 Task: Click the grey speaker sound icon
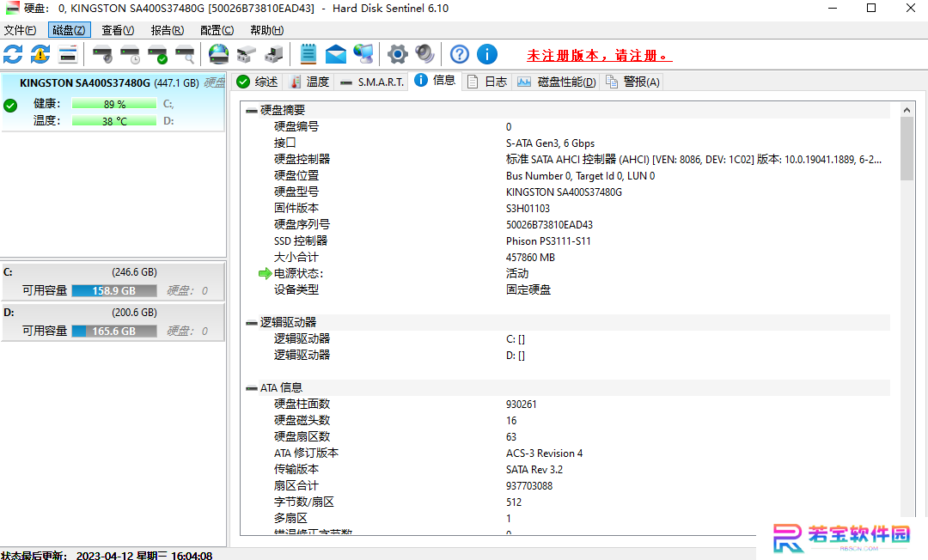click(x=425, y=54)
